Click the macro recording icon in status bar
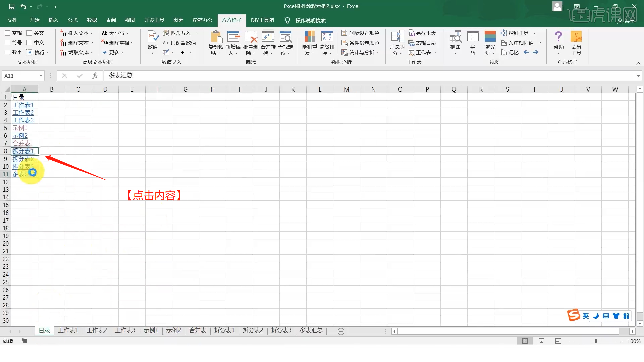Viewport: 644px width, 362px height. coord(24,341)
